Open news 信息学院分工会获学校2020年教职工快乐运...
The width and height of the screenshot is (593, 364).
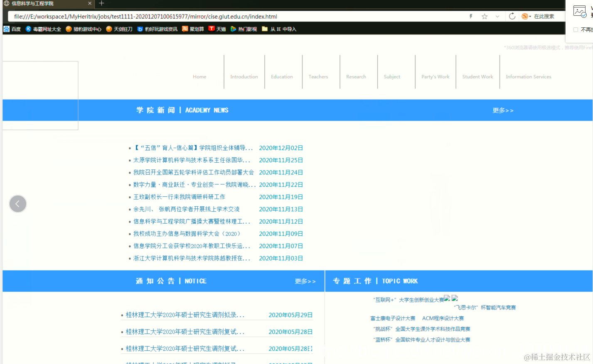click(x=192, y=246)
